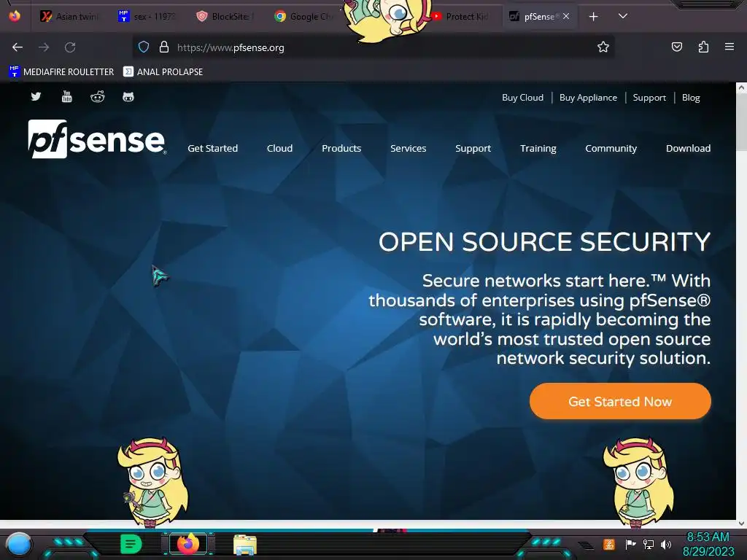View site info via padlock icon
This screenshot has height=560, width=747.
[164, 47]
